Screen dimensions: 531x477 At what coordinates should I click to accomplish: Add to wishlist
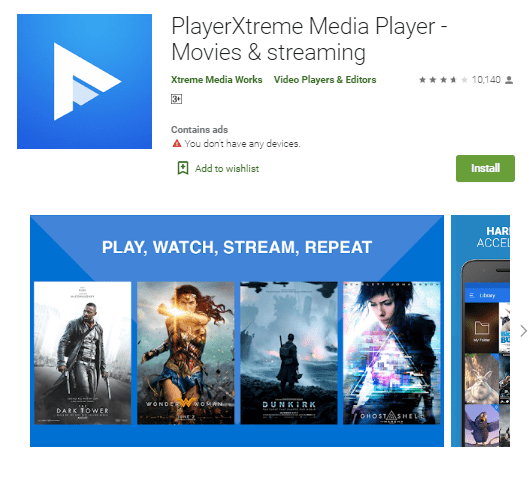point(227,169)
